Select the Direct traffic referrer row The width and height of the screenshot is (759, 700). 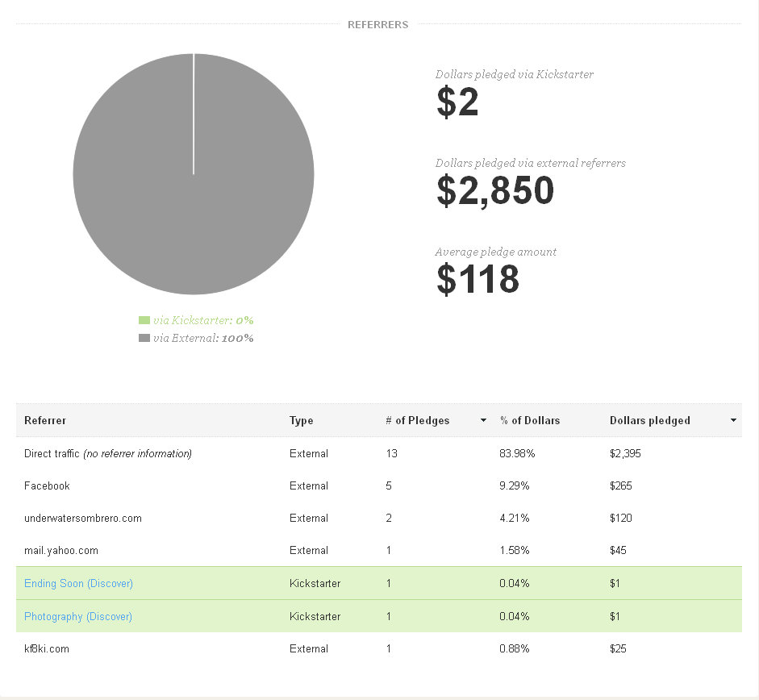(379, 453)
